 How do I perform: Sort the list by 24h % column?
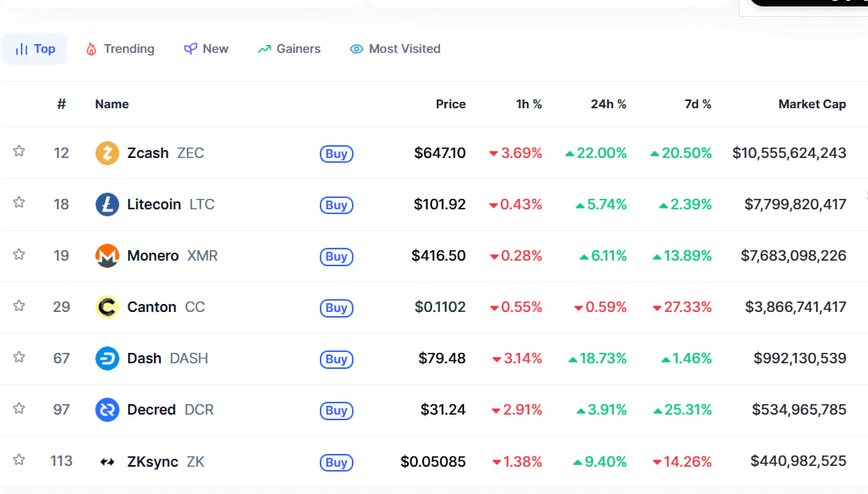click(x=608, y=104)
